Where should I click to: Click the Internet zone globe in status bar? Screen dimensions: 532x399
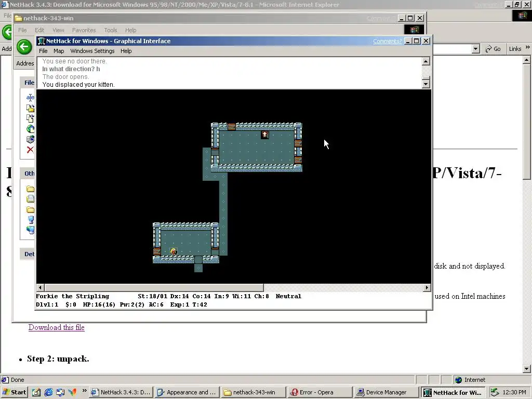tap(458, 380)
